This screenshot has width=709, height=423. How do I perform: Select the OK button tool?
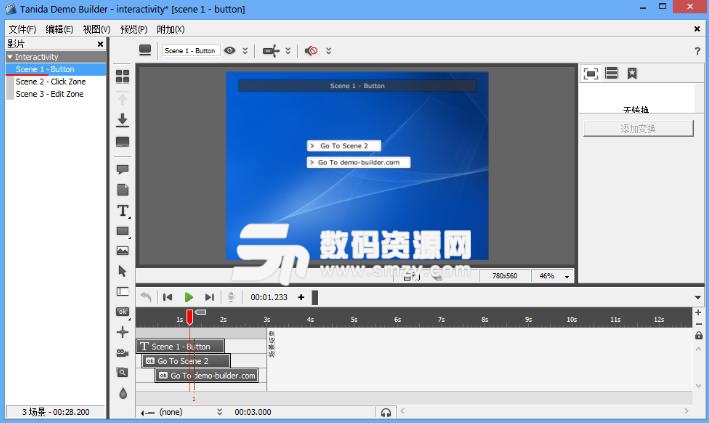click(x=123, y=311)
